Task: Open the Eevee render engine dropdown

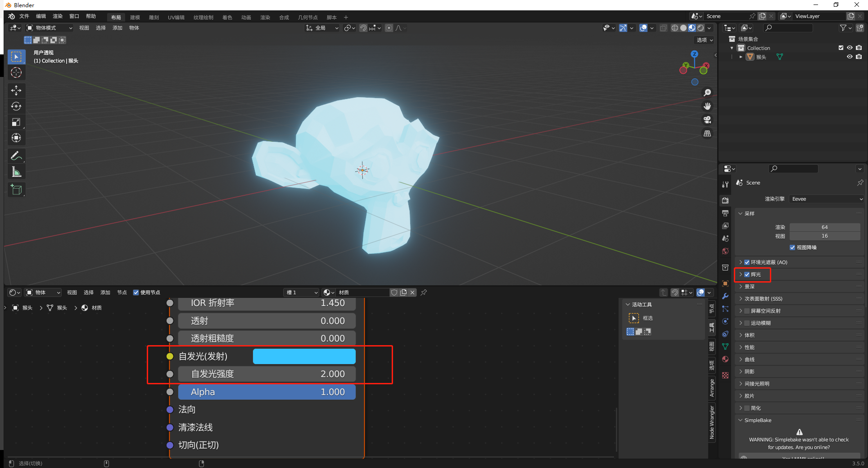Action: pyautogui.click(x=827, y=199)
